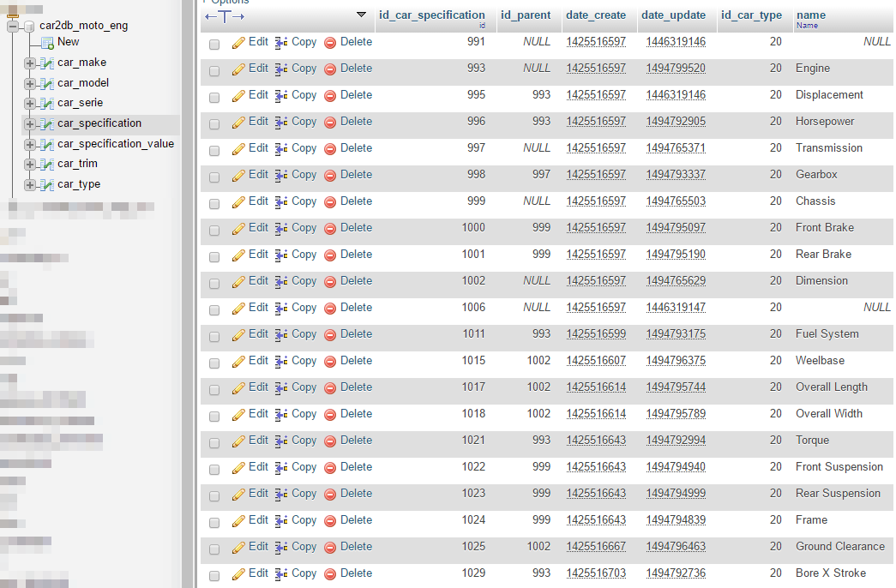Tick the checkbox for row 991
The width and height of the screenshot is (896, 588).
(x=214, y=45)
